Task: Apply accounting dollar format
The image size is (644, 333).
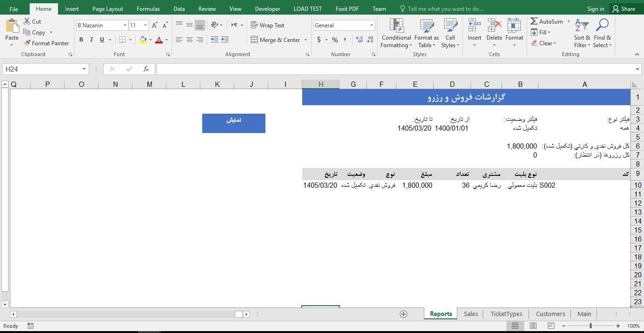Action: (319, 40)
